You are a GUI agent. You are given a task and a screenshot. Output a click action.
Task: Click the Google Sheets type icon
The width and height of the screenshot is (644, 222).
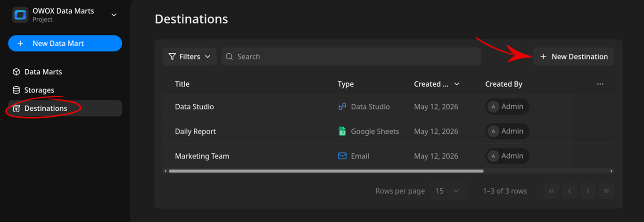(342, 132)
